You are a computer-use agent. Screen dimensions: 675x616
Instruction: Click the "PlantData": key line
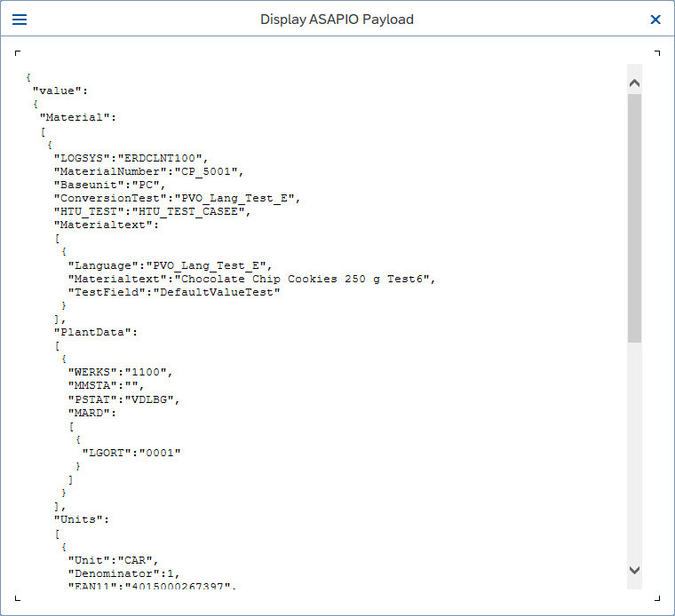point(96,332)
